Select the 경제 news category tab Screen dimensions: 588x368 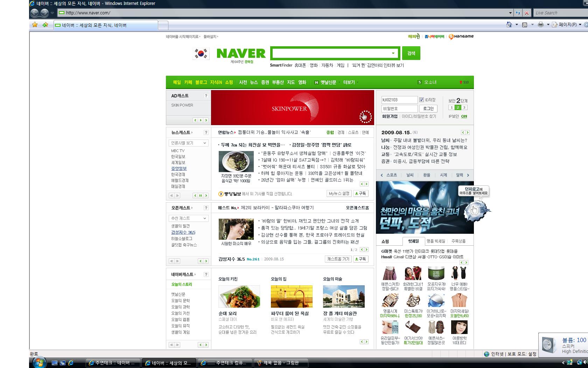(x=341, y=132)
